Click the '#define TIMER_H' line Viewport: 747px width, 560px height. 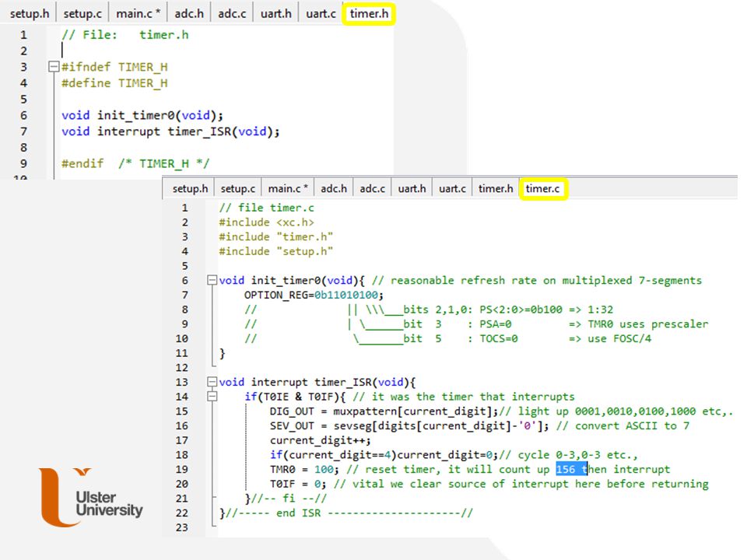coord(114,83)
